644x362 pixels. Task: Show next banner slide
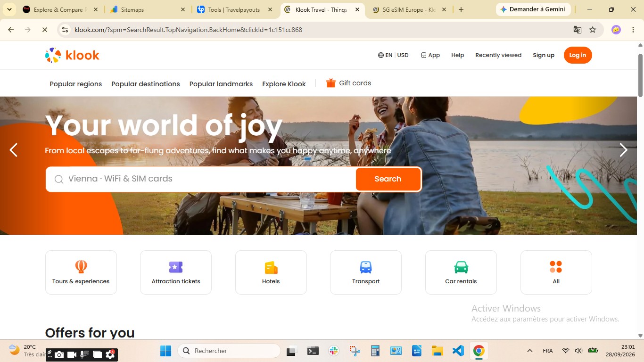pos(623,150)
